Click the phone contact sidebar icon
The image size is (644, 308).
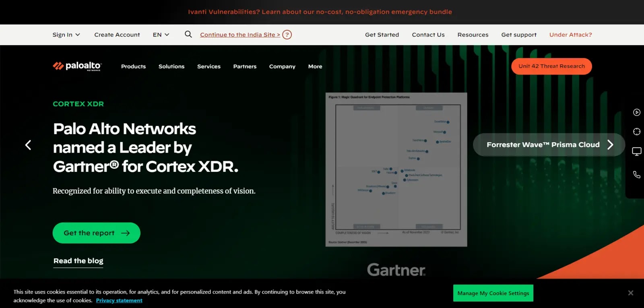(636, 175)
